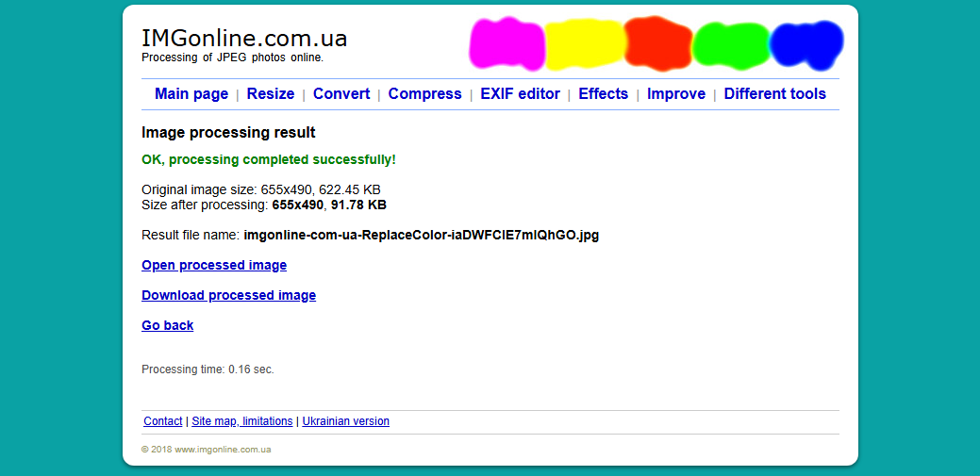Click the green paint blob in header
This screenshot has width=980, height=476.
(x=731, y=45)
